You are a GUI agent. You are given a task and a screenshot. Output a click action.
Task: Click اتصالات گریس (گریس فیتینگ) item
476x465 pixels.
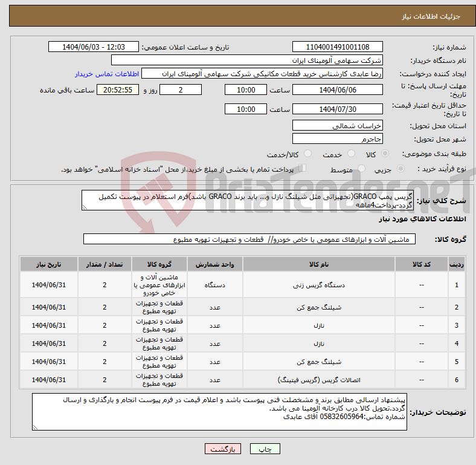[x=319, y=380]
